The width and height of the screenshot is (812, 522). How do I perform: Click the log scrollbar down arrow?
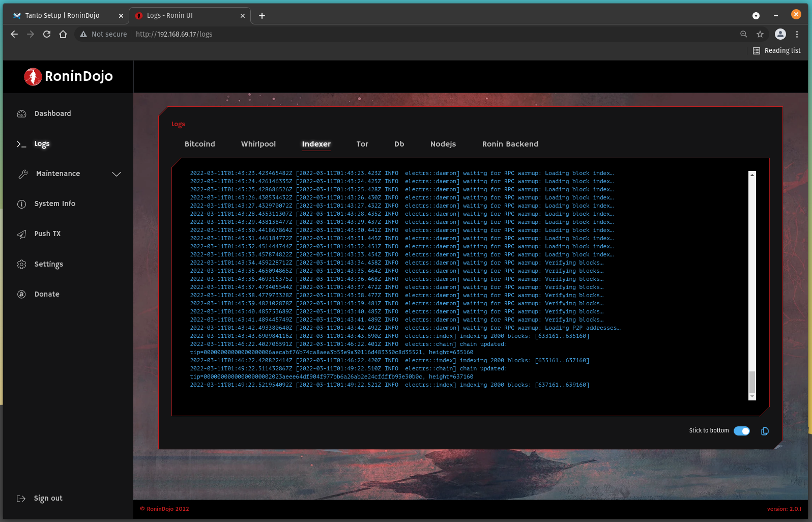[x=752, y=396]
